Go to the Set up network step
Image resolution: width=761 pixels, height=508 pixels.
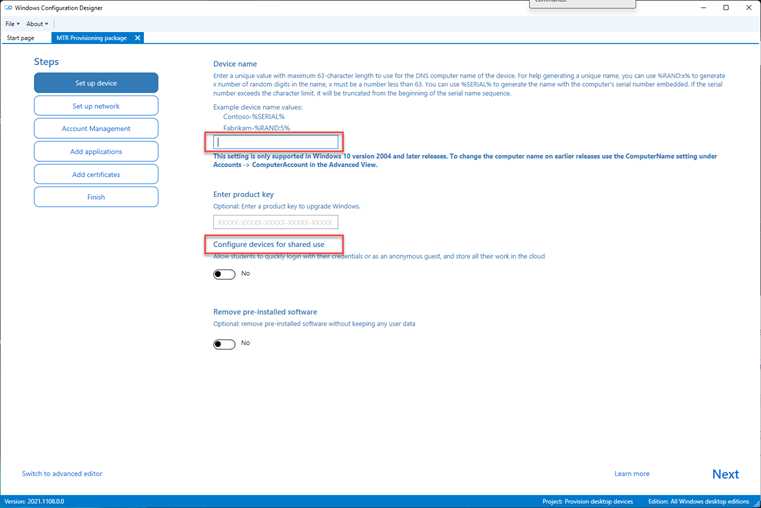(96, 106)
